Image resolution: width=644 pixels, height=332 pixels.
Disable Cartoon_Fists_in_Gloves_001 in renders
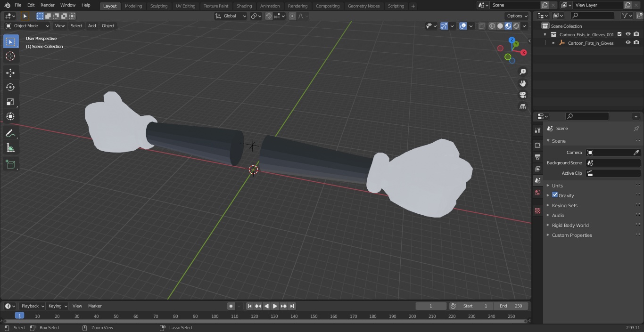[x=636, y=34]
